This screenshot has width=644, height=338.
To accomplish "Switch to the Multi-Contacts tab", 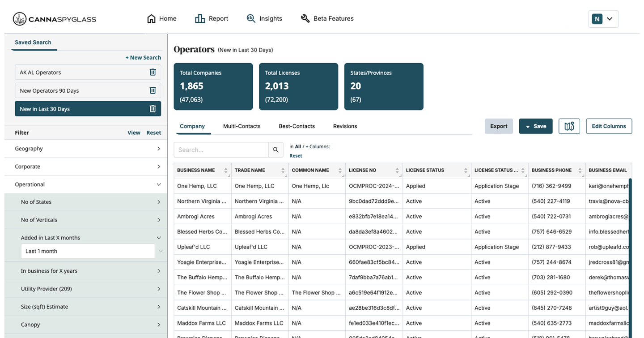I will click(x=242, y=126).
